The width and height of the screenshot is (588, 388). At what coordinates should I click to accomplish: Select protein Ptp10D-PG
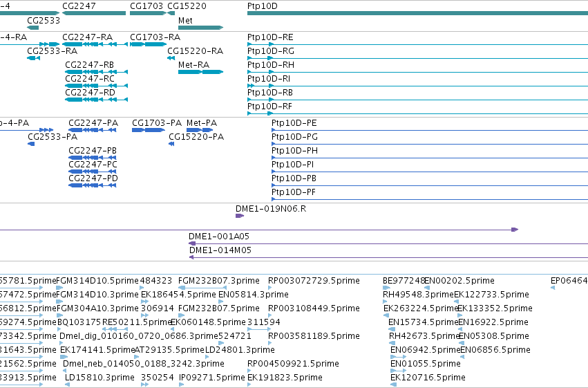[430, 144]
